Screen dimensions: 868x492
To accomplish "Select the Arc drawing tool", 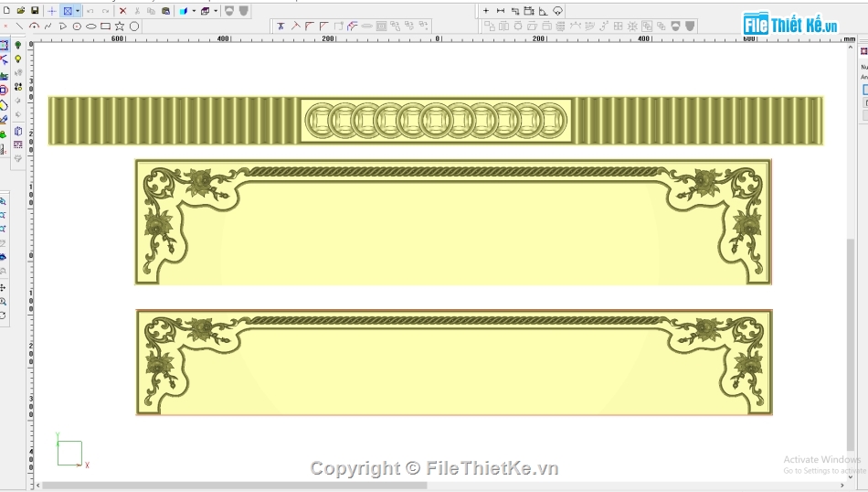I will coord(34,26).
